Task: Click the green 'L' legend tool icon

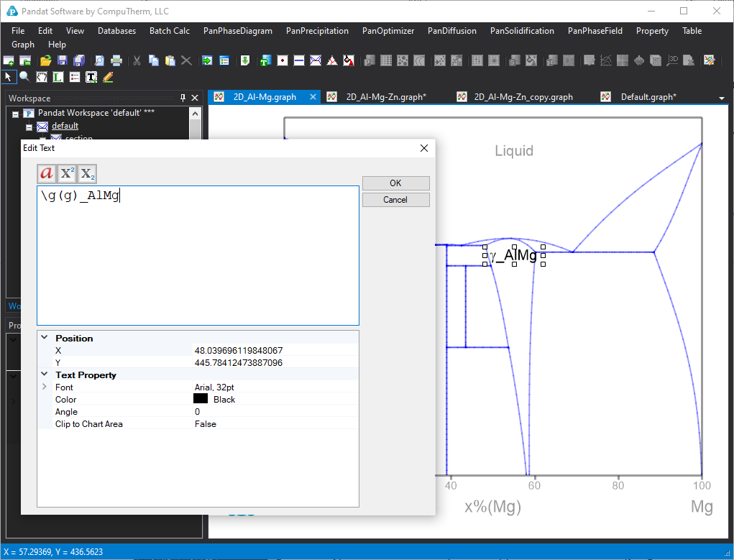Action: click(58, 76)
